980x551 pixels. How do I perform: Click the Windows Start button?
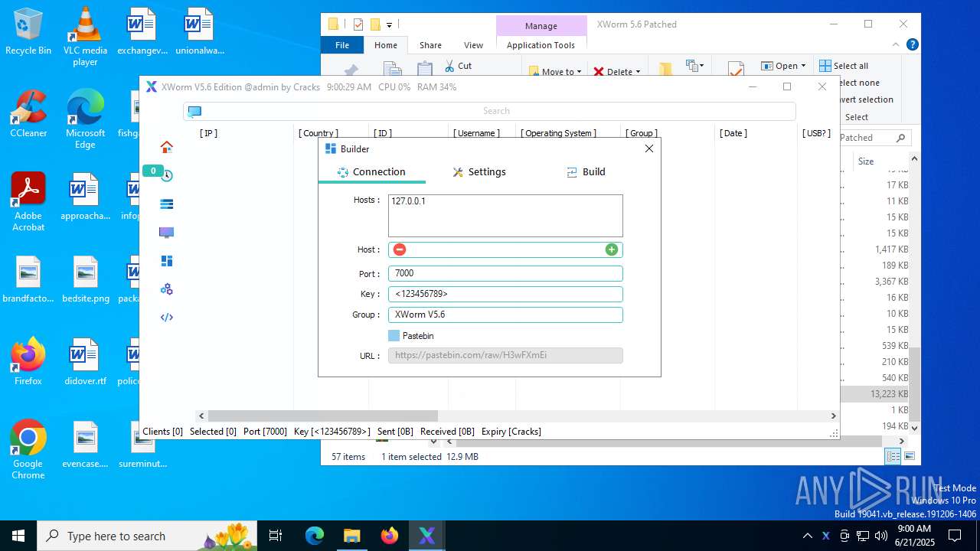tap(18, 536)
